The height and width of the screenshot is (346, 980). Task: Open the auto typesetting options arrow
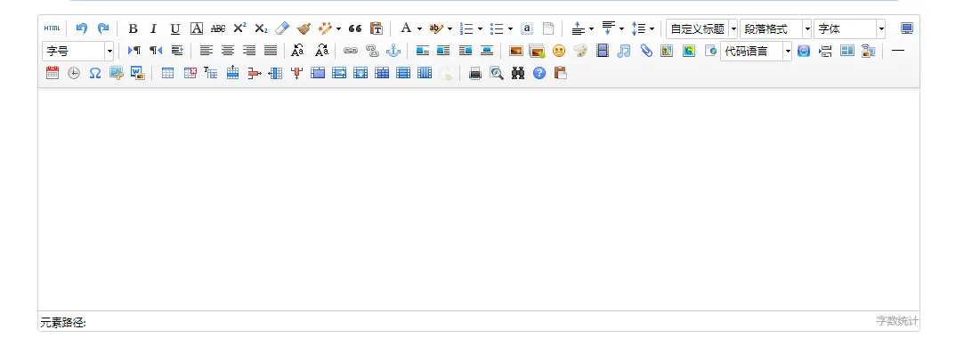[339, 28]
